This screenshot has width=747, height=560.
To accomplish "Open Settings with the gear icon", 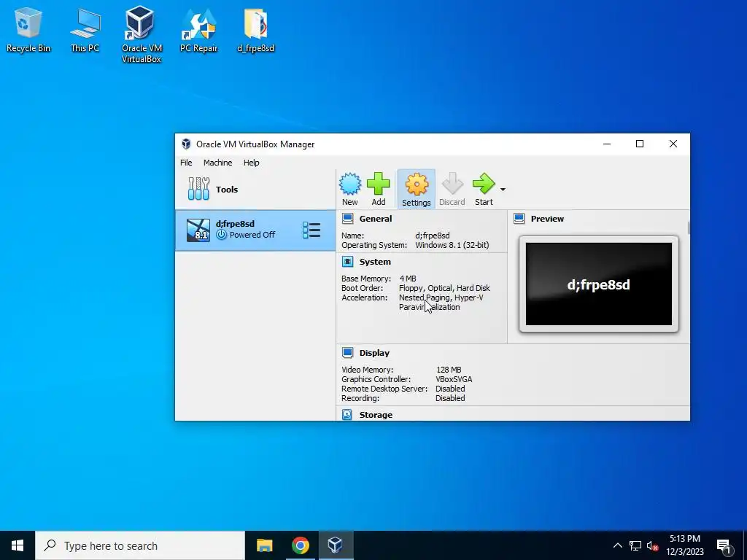I will (x=417, y=189).
